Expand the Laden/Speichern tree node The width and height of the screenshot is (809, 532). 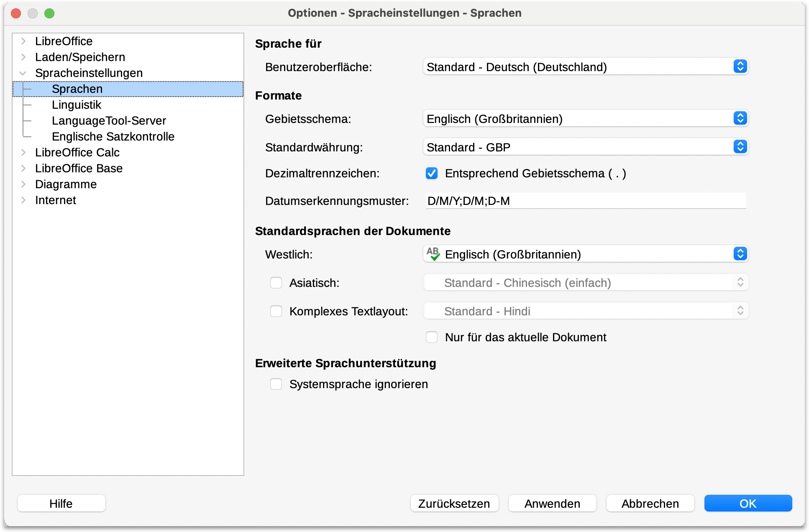[23, 57]
